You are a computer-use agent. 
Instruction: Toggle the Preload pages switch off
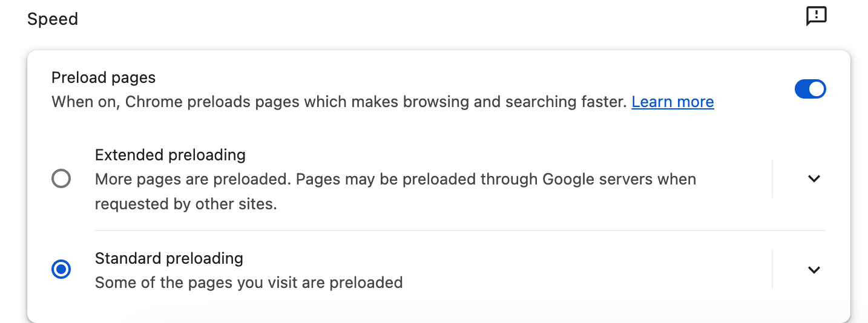(810, 90)
